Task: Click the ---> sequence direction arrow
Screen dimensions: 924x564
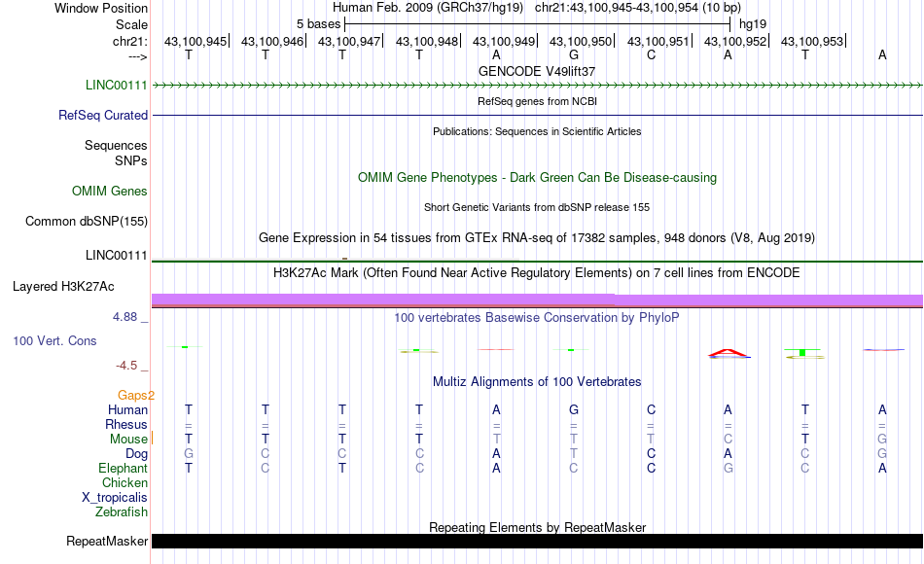Action: click(137, 56)
